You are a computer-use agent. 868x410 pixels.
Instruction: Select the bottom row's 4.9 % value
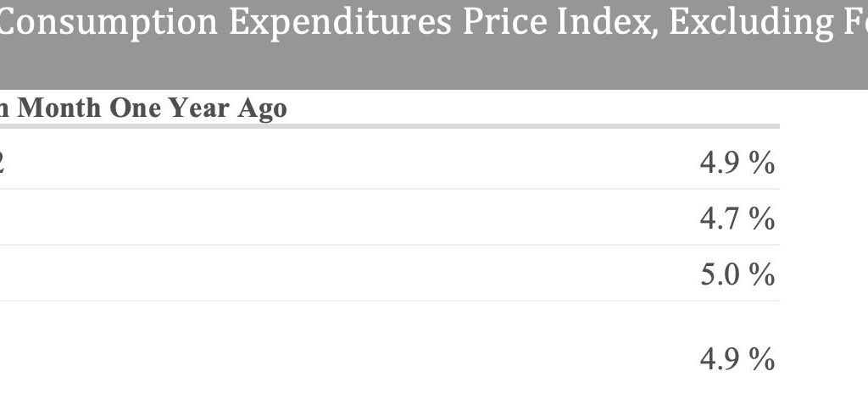pos(737,358)
